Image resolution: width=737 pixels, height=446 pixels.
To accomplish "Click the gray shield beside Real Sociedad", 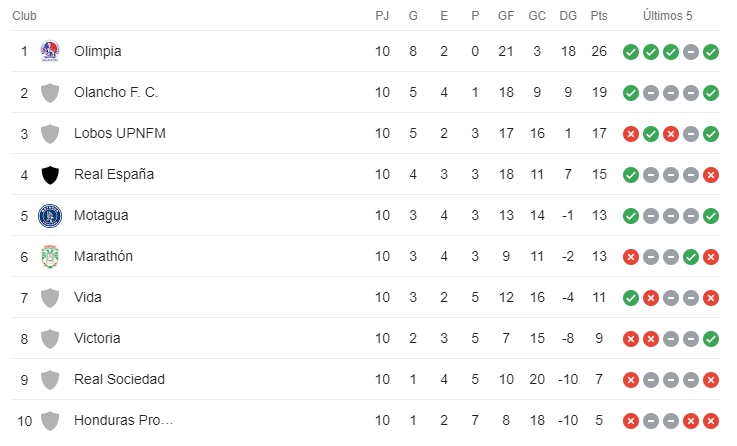I will point(50,380).
